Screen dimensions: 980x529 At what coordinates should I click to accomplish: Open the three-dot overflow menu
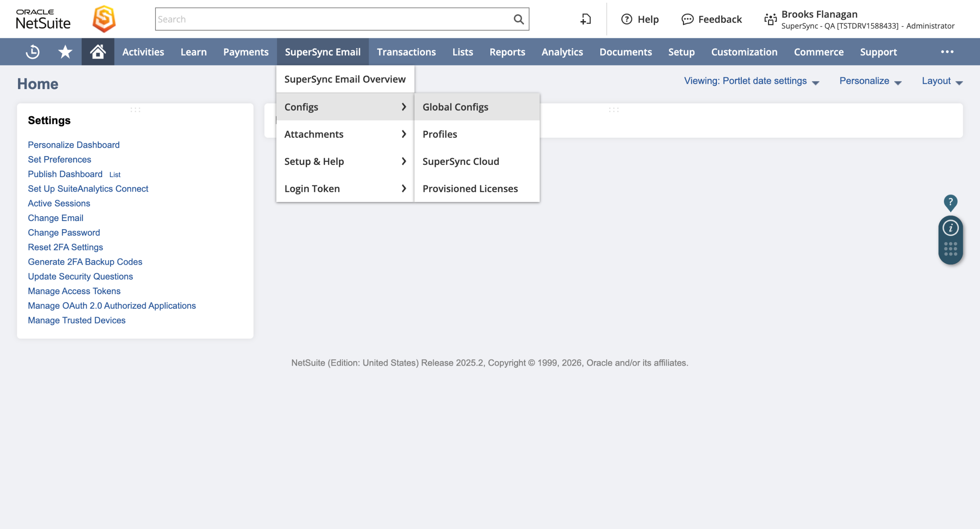947,52
